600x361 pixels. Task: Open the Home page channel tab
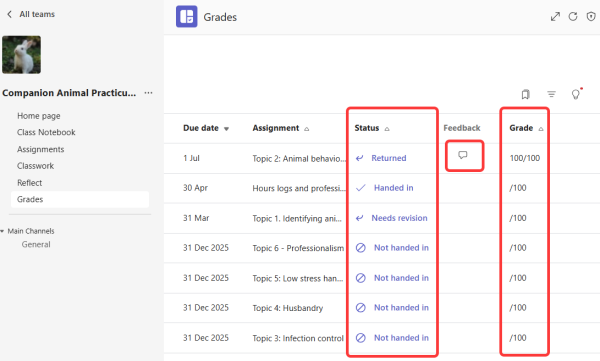click(39, 116)
